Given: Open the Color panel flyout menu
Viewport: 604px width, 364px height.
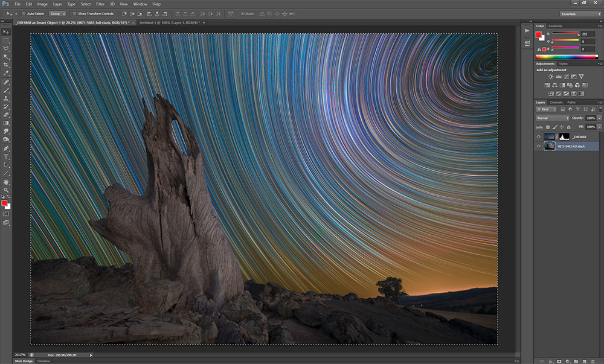Looking at the screenshot, I should click(599, 26).
